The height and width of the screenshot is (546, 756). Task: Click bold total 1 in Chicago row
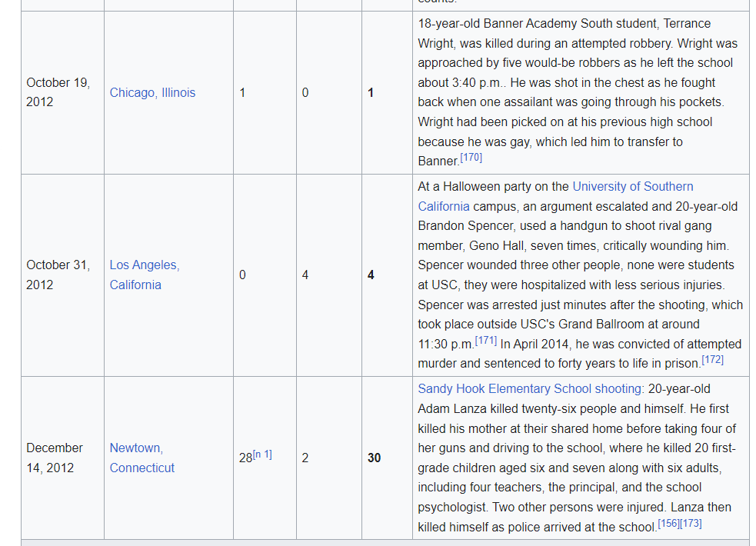371,92
